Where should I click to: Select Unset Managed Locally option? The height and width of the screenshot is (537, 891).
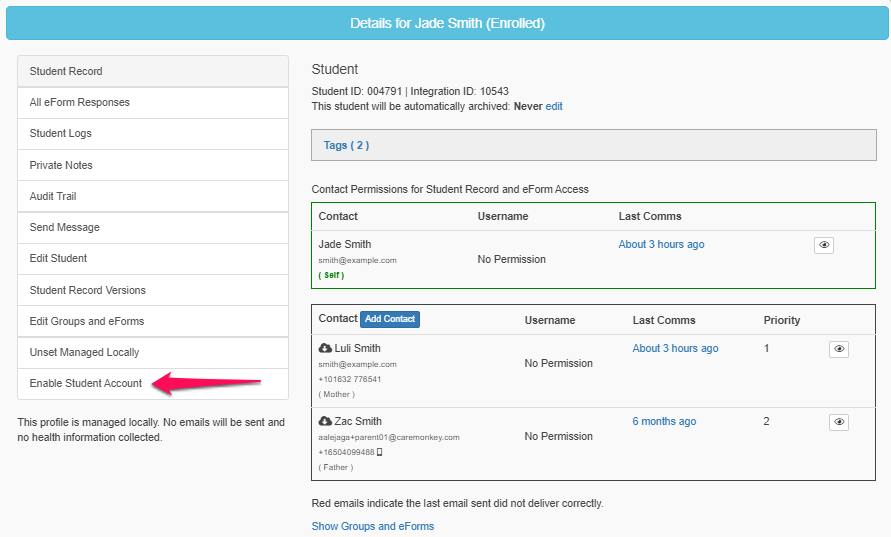tap(84, 352)
